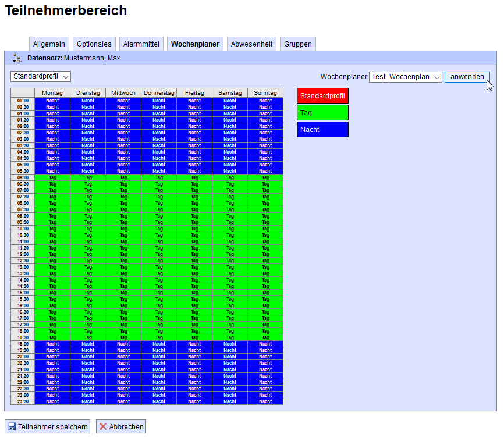Click the Abbrechen button
Viewport: 504px width, 438px height.
click(x=120, y=427)
